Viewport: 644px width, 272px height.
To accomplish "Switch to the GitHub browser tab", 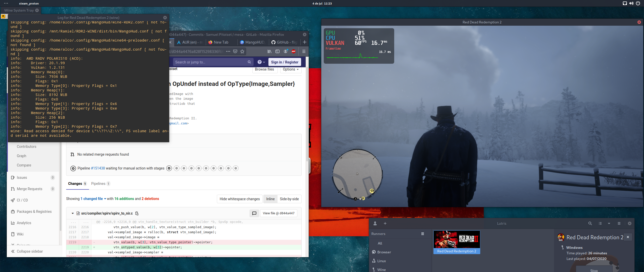I will pos(285,42).
